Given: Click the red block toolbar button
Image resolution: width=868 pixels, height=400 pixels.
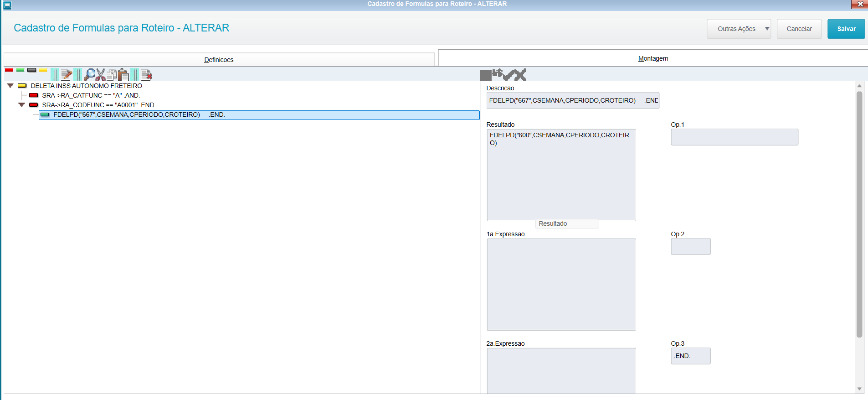Looking at the screenshot, I should click(9, 70).
